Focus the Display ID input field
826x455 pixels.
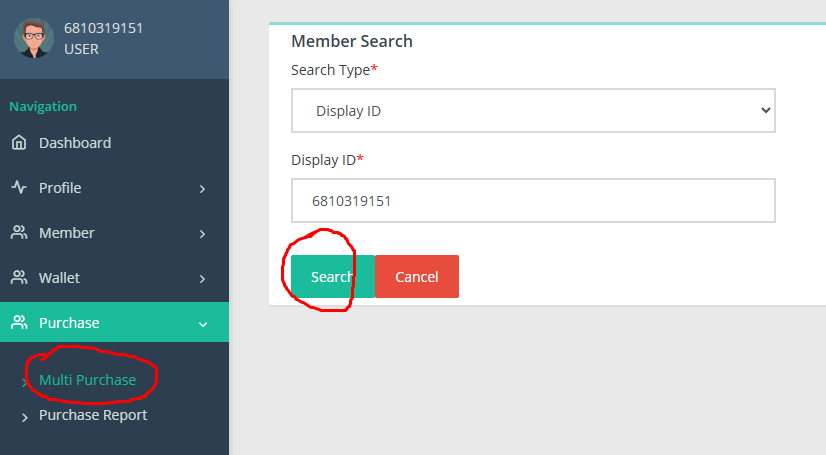coord(533,201)
